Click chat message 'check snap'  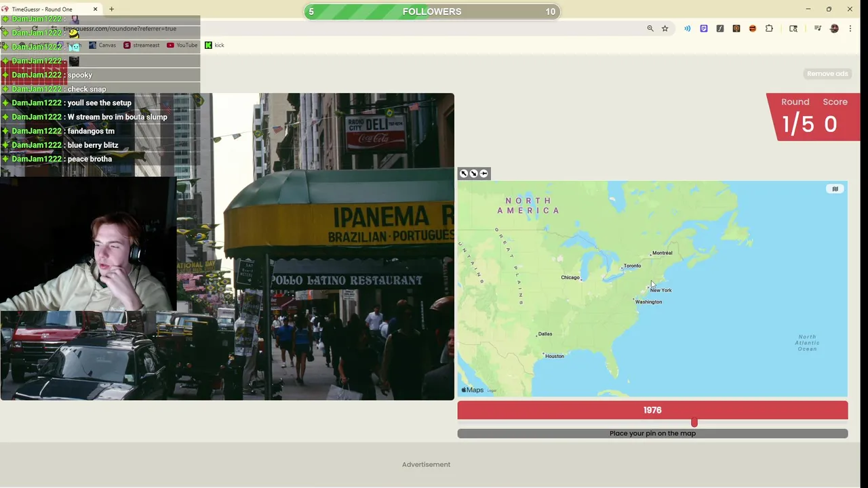tap(86, 89)
